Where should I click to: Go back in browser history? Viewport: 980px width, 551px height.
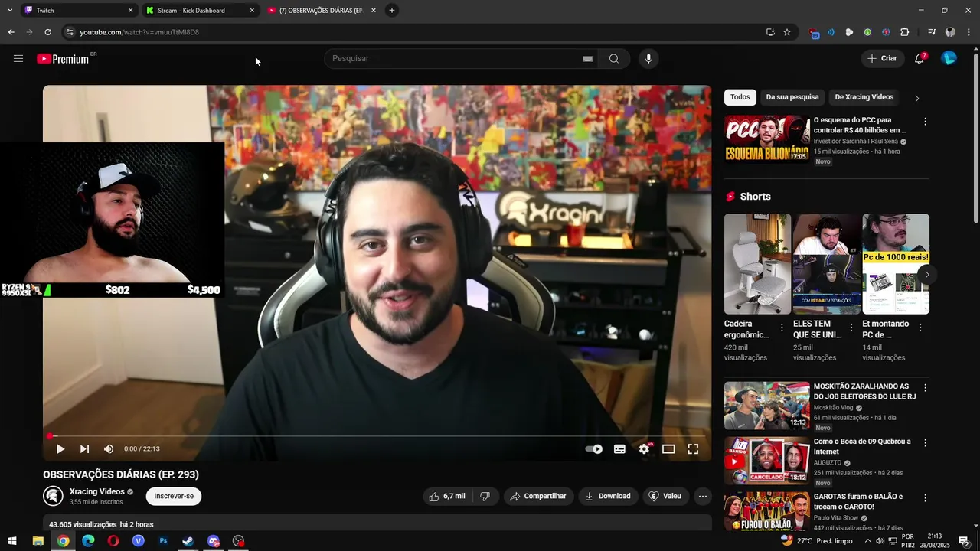(11, 32)
